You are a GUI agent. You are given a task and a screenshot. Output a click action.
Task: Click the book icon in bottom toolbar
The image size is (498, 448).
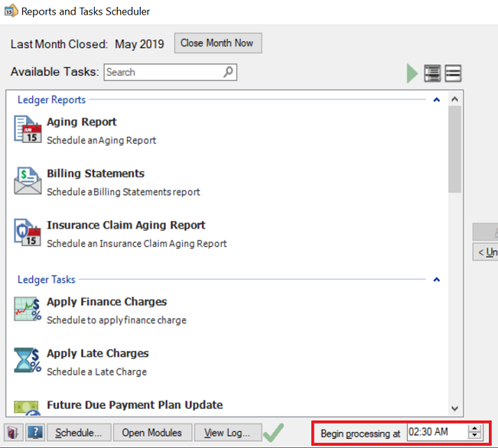click(15, 433)
